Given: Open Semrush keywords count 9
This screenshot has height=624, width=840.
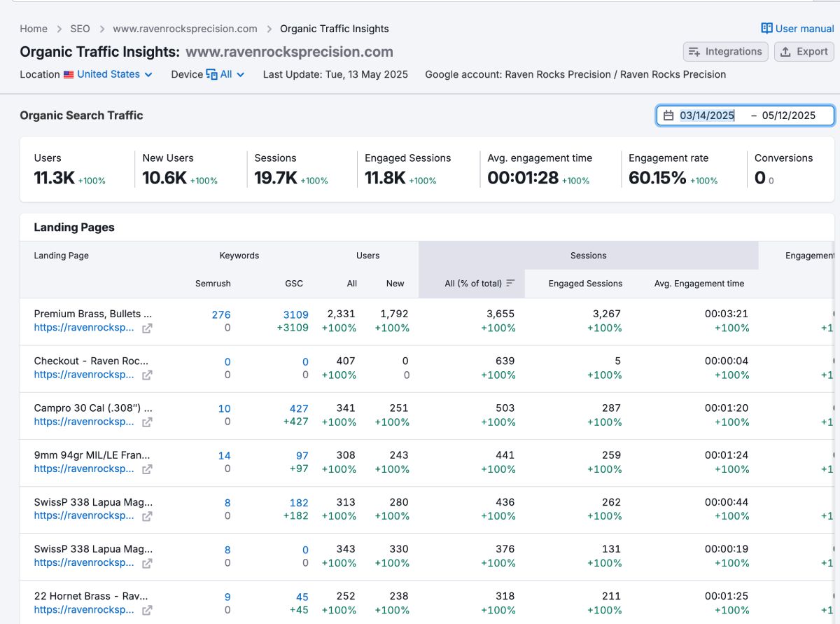Looking at the screenshot, I should tap(227, 597).
